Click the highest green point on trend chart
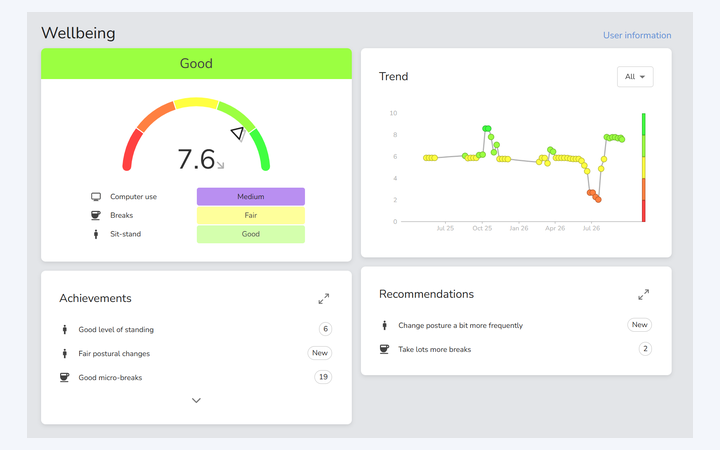The height and width of the screenshot is (450, 720). pos(485,129)
